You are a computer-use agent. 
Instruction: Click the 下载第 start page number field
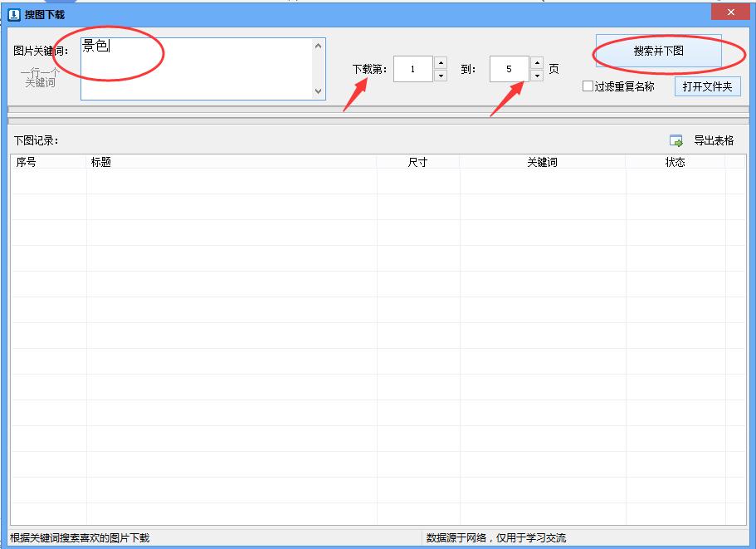(x=413, y=69)
